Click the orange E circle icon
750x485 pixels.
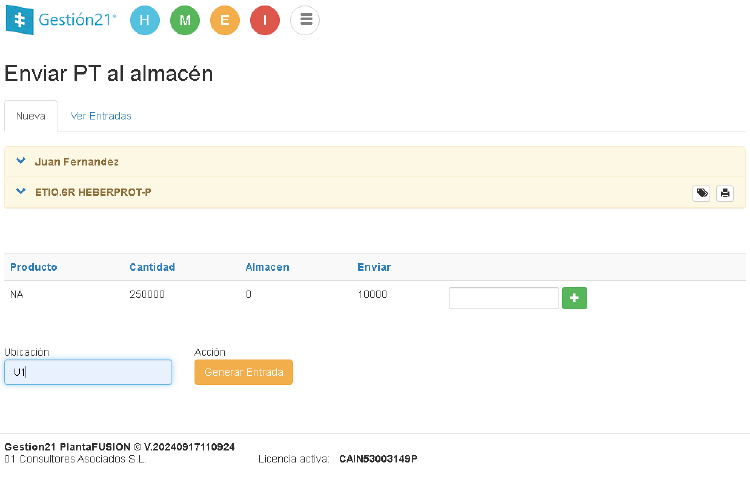click(x=225, y=20)
